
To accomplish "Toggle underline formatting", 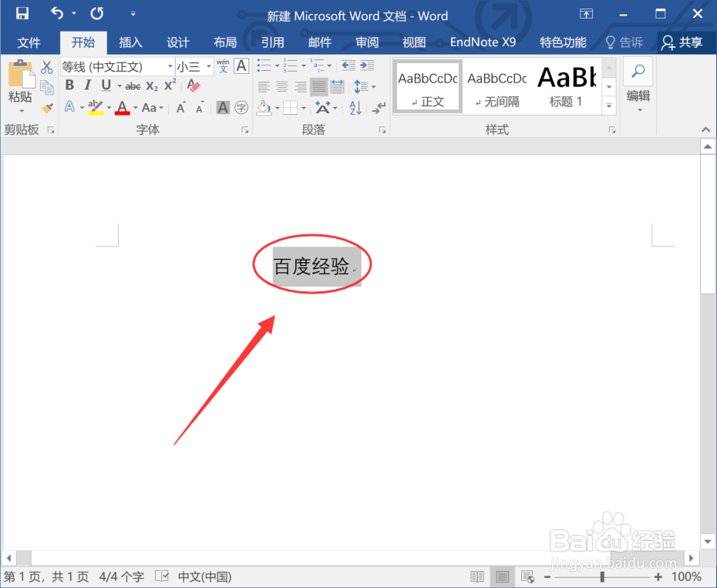I will pos(106,86).
